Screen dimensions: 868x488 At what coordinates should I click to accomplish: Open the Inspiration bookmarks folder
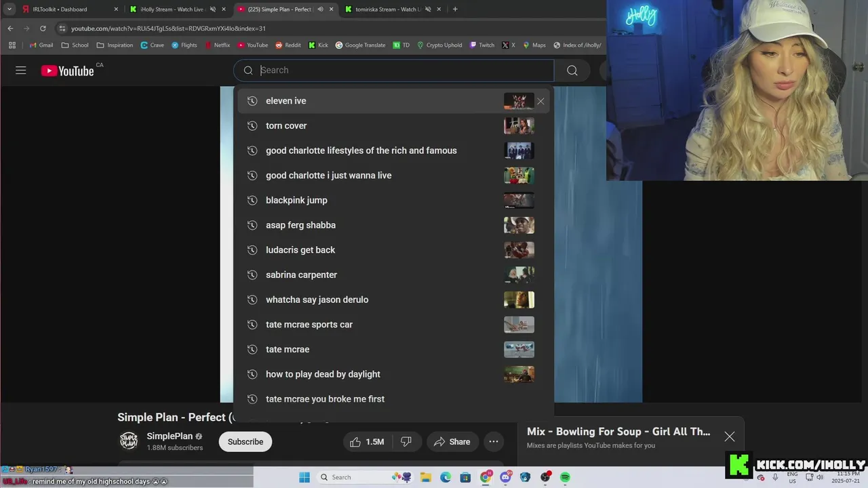115,45
